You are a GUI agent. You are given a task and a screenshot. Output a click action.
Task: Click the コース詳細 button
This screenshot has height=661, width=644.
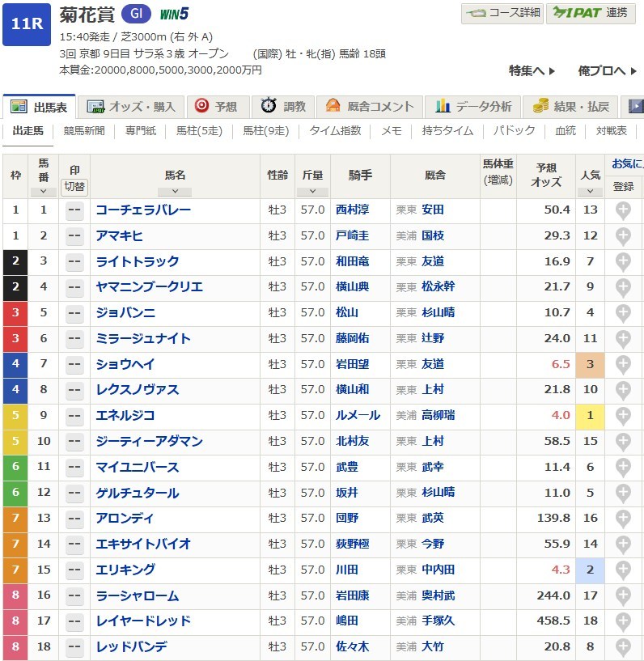tap(502, 13)
